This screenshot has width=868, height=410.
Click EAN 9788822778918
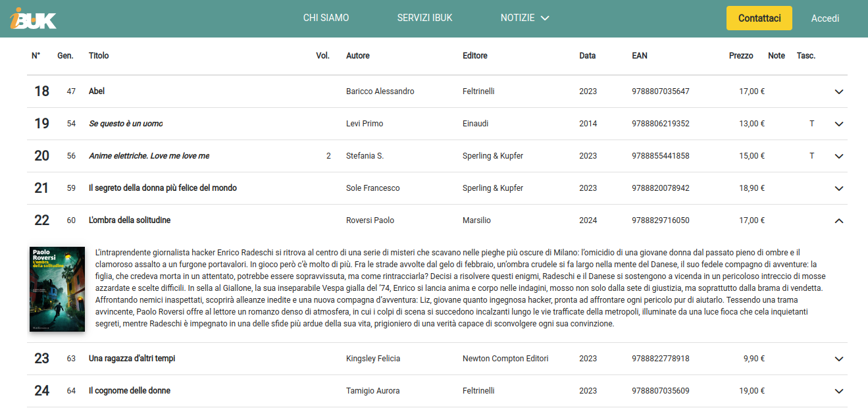661,359
